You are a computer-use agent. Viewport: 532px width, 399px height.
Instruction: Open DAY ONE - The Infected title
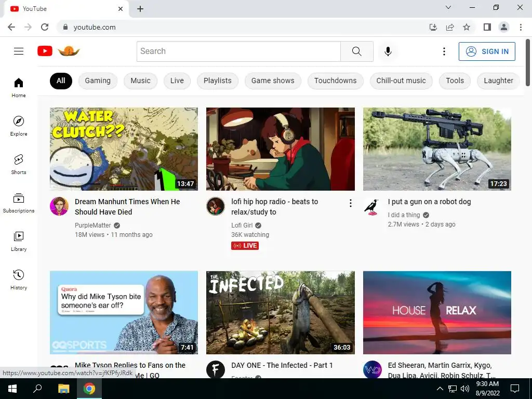tap(282, 365)
